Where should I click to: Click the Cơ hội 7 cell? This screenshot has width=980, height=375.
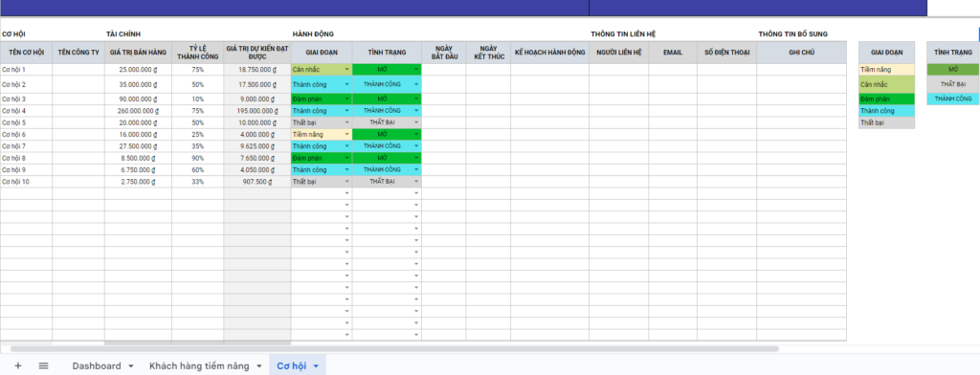26,146
